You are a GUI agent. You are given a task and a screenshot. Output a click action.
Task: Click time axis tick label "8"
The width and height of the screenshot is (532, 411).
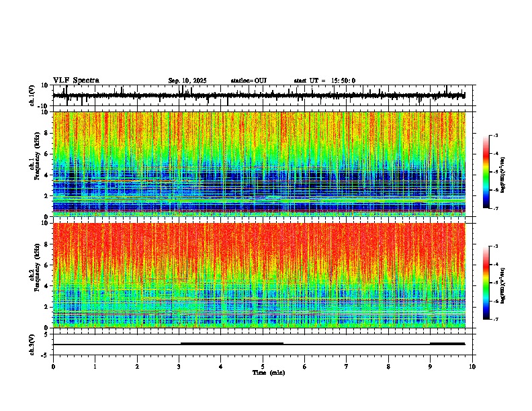tap(388, 367)
